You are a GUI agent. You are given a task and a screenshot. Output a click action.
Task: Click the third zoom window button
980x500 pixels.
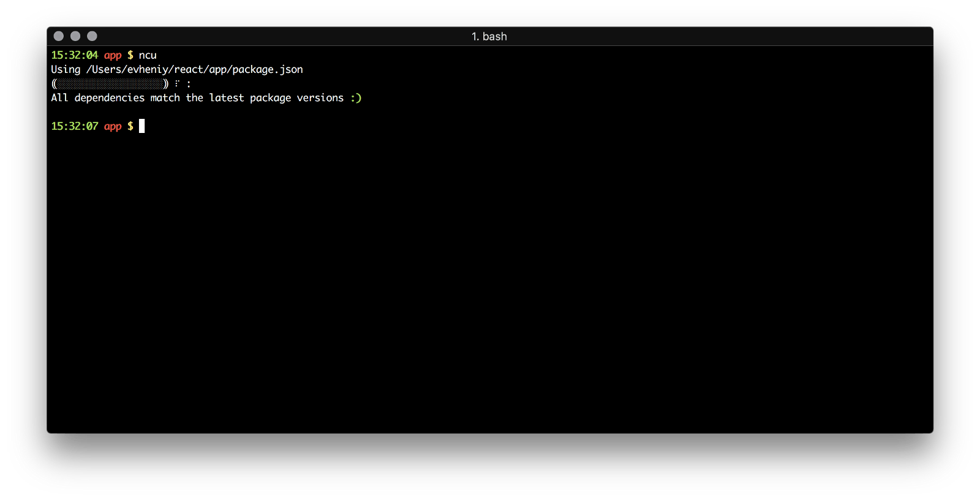pyautogui.click(x=92, y=36)
